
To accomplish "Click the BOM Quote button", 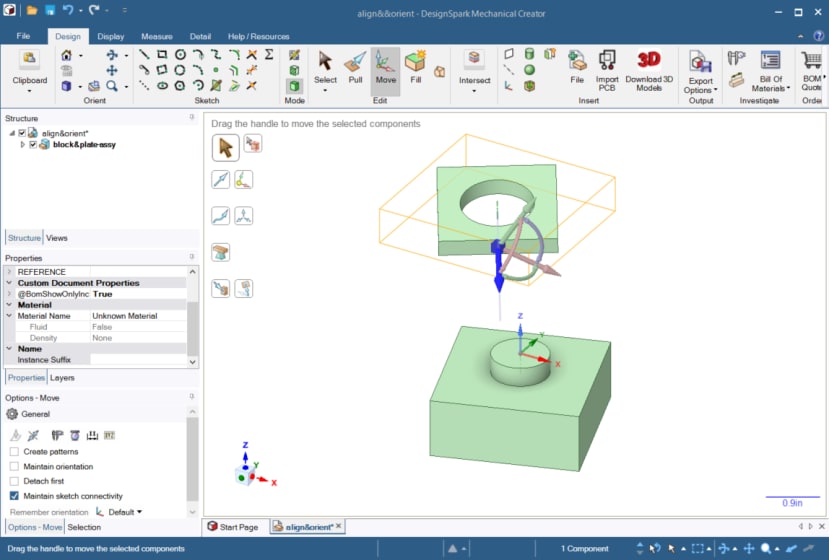I will click(x=812, y=71).
